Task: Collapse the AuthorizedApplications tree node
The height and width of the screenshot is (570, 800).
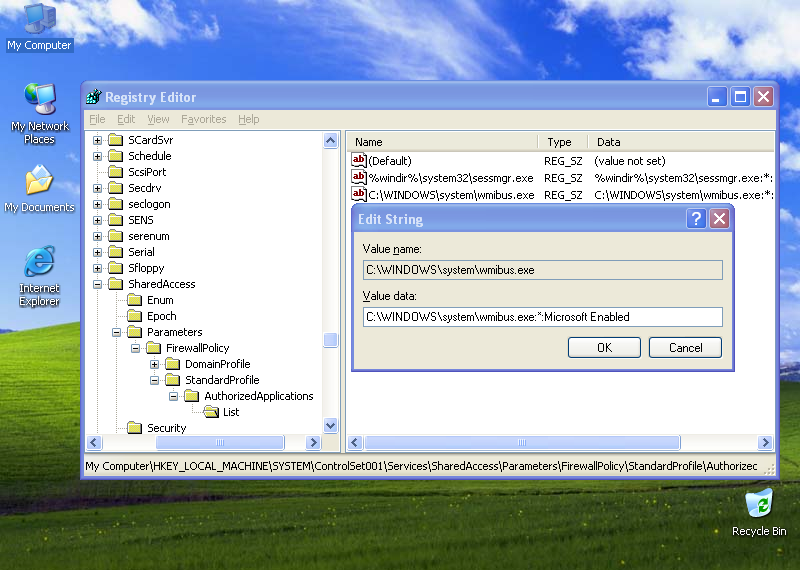Action: (173, 396)
